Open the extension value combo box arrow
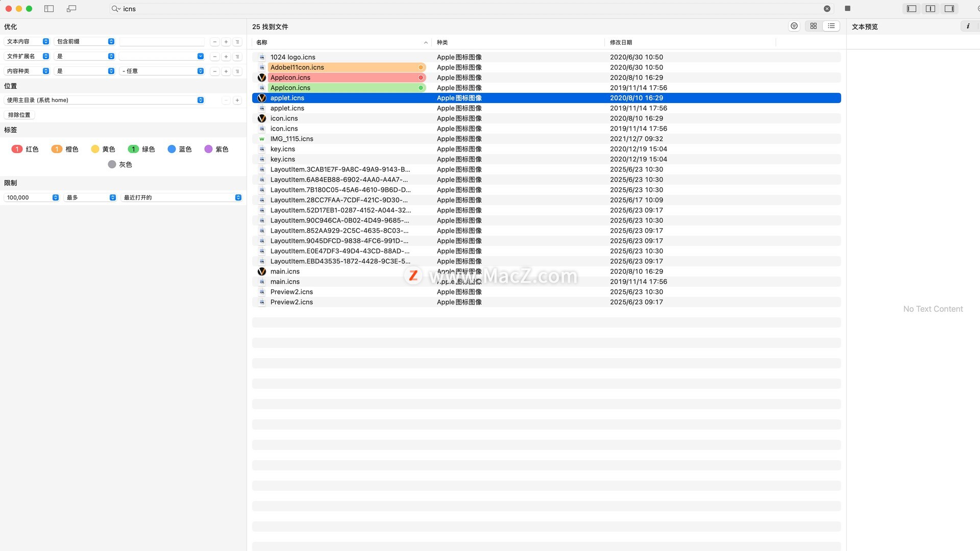Image resolution: width=980 pixels, height=551 pixels. pyautogui.click(x=200, y=56)
